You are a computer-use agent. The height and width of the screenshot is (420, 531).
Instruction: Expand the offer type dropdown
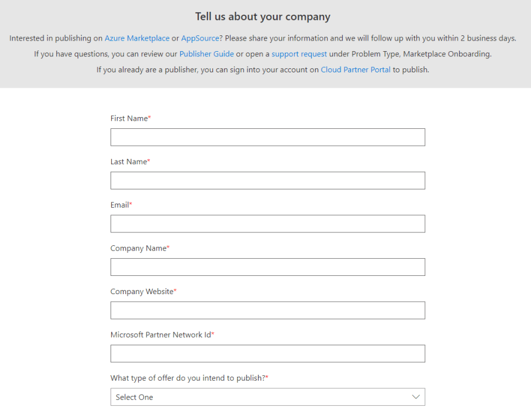tap(268, 397)
